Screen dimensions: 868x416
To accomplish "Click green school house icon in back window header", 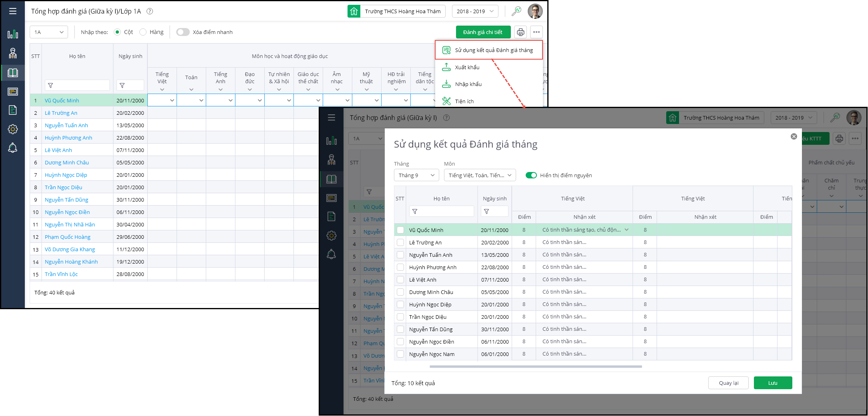I will point(354,11).
